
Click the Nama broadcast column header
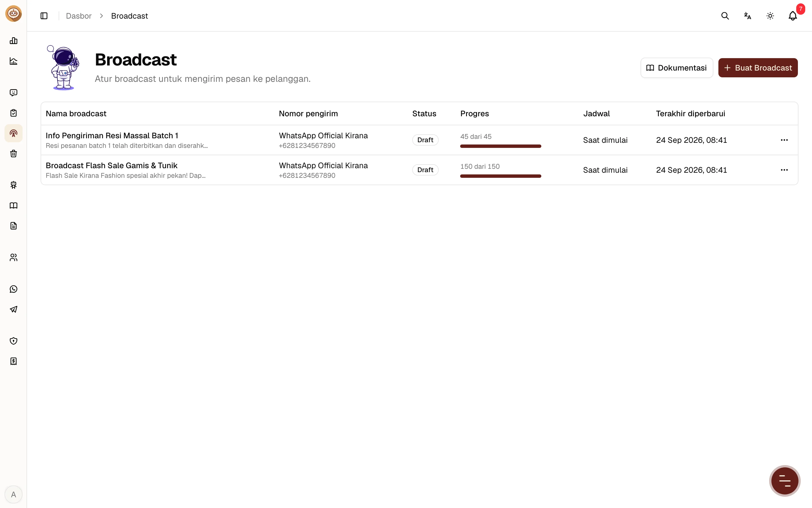(76, 113)
